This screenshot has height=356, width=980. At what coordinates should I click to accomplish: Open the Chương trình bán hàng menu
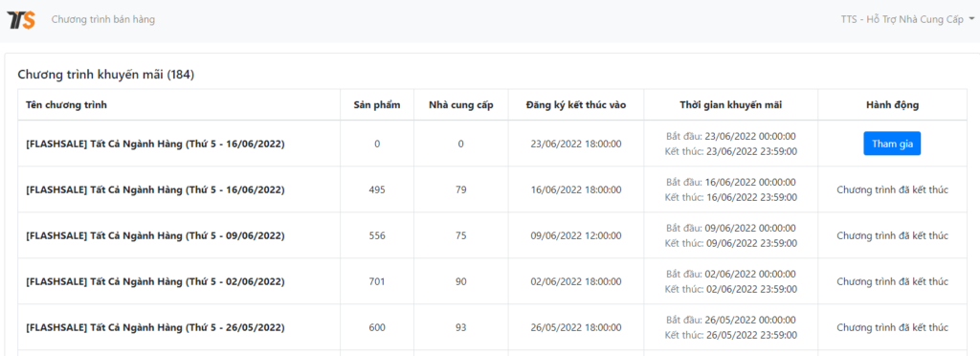[x=103, y=19]
